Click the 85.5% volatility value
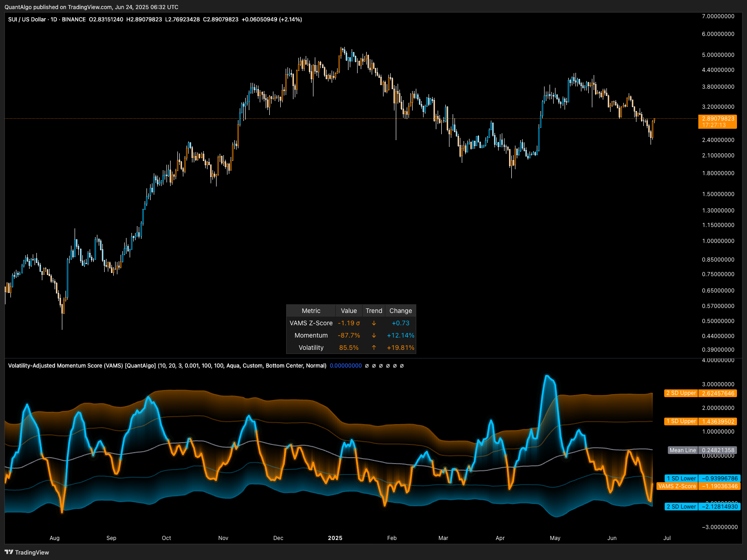Viewport: 747px width, 560px height. 349,348
